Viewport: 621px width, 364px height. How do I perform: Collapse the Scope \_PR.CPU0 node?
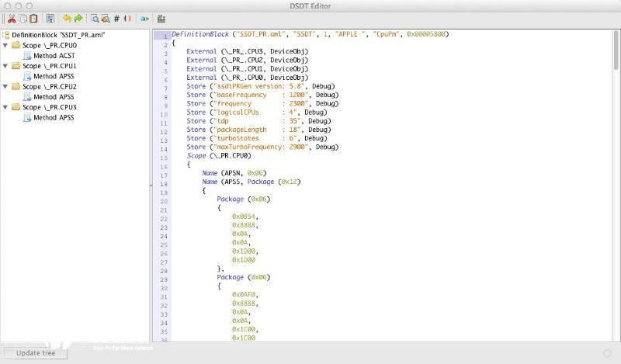coord(6,46)
